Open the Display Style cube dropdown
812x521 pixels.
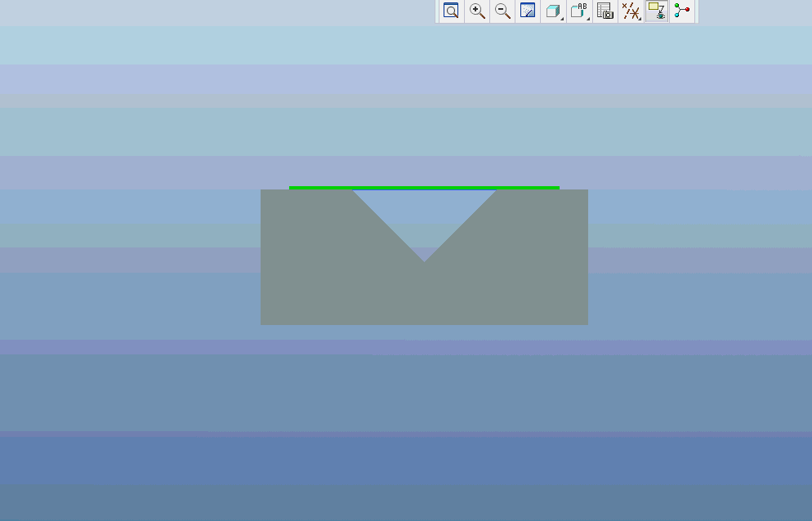[x=554, y=11]
